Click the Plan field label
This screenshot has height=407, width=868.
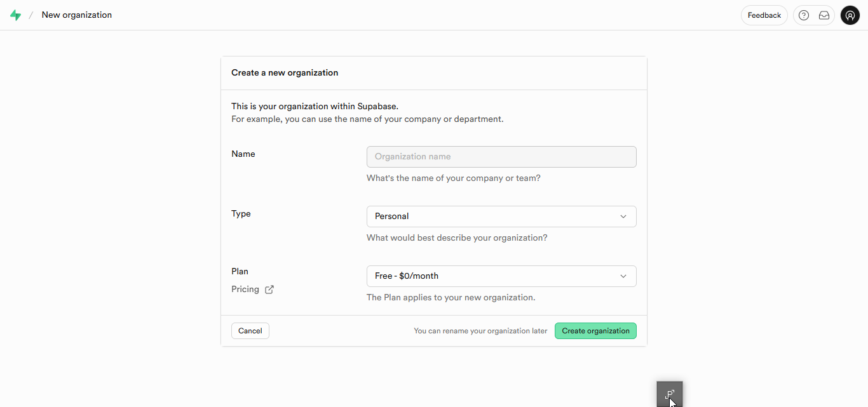240,272
